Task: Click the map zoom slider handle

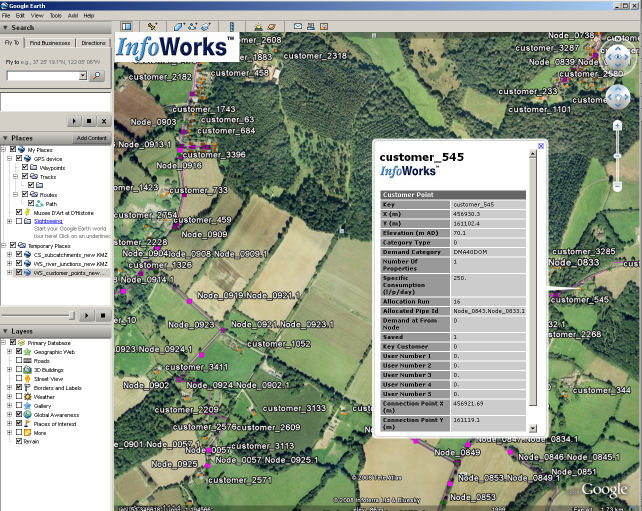Action: click(x=617, y=156)
